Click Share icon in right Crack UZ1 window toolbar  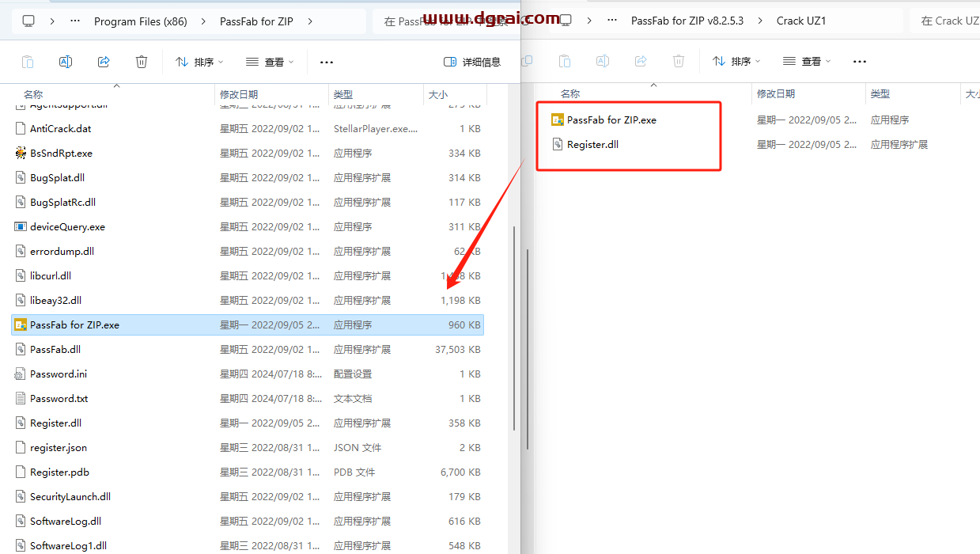pyautogui.click(x=641, y=61)
